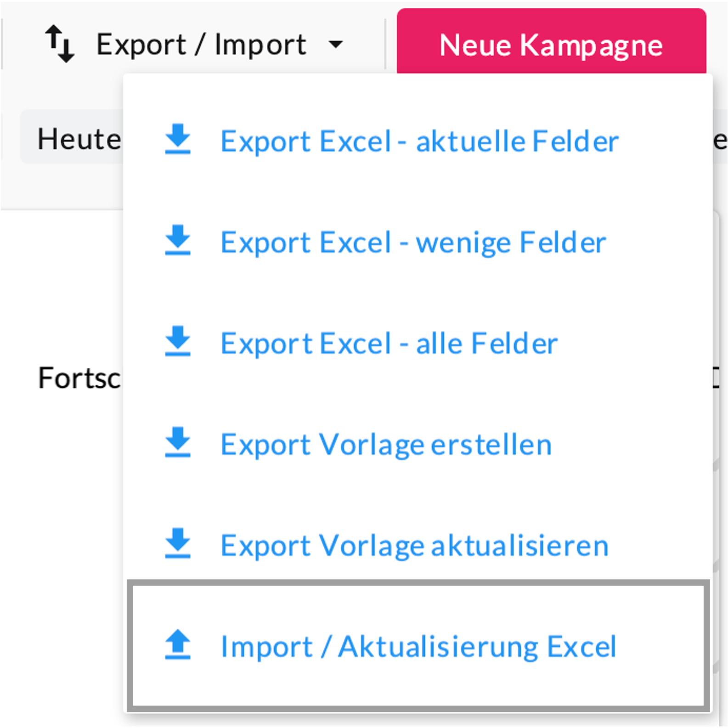Click the small square icon at the right edge

[x=717, y=378]
